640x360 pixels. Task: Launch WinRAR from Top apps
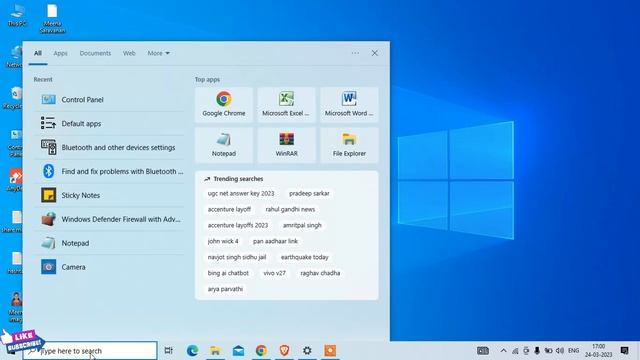point(286,145)
